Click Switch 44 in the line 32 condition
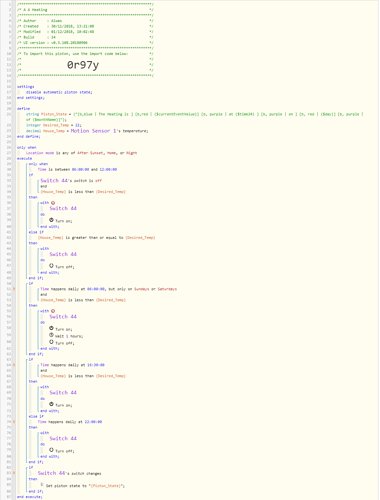The width and height of the screenshot is (380, 500). pyautogui.click(x=54, y=181)
